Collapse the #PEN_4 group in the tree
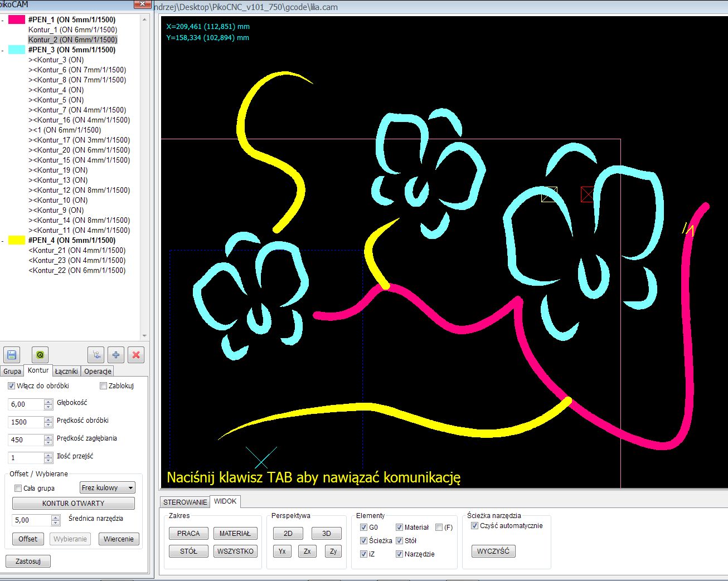This screenshot has width=728, height=581. [3, 241]
